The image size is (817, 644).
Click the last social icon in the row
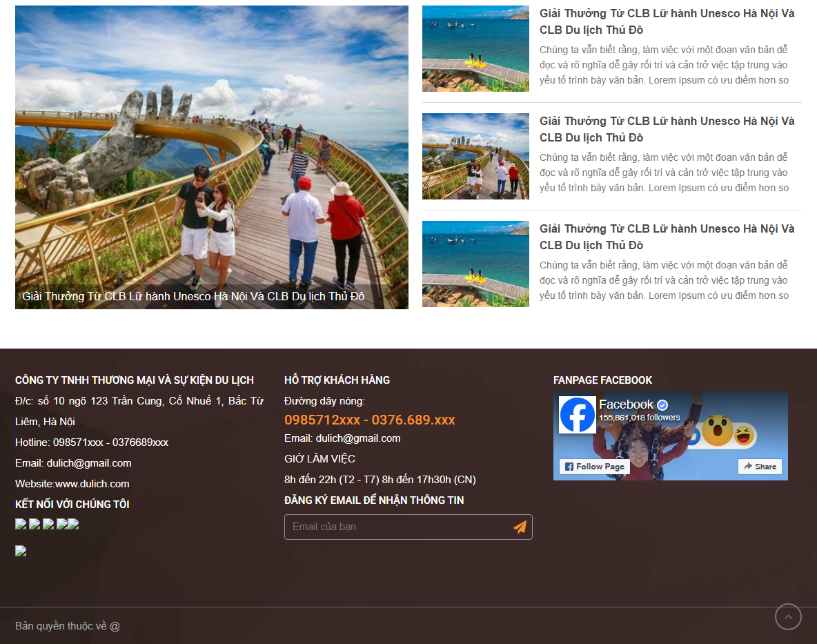point(72,524)
